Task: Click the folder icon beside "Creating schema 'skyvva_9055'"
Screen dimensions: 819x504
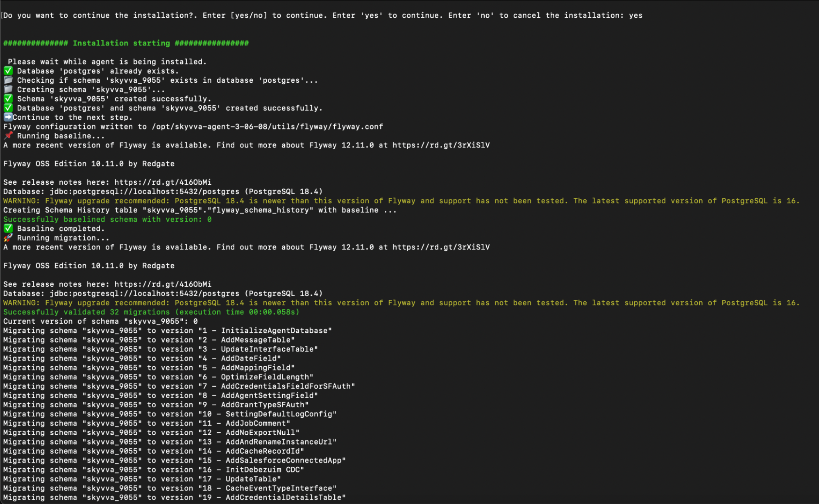Action: click(8, 89)
